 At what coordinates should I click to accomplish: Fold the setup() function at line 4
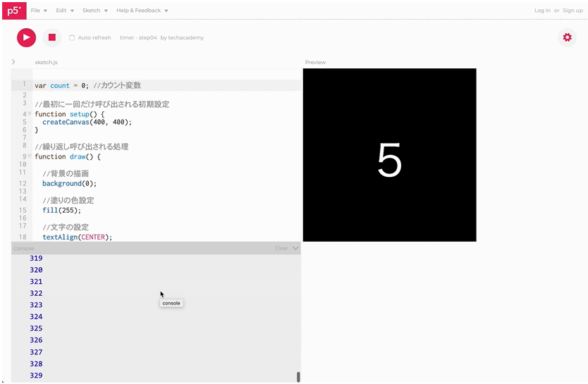click(30, 113)
